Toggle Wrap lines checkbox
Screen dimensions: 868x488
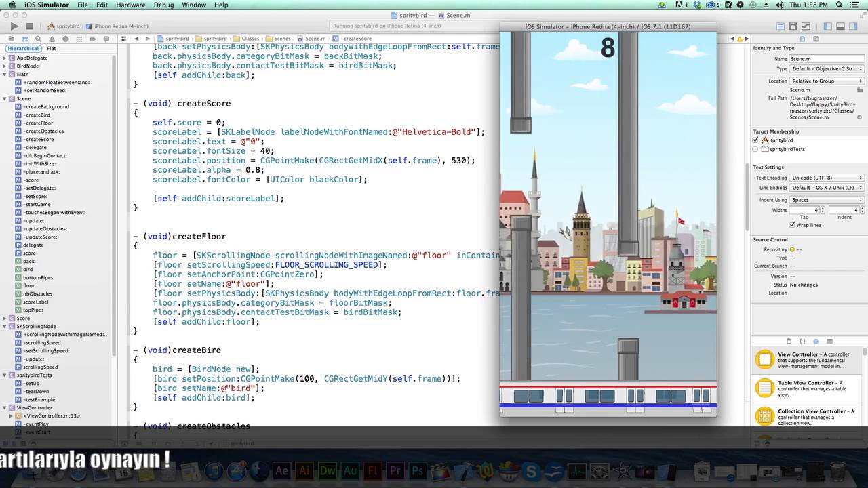[x=792, y=225]
